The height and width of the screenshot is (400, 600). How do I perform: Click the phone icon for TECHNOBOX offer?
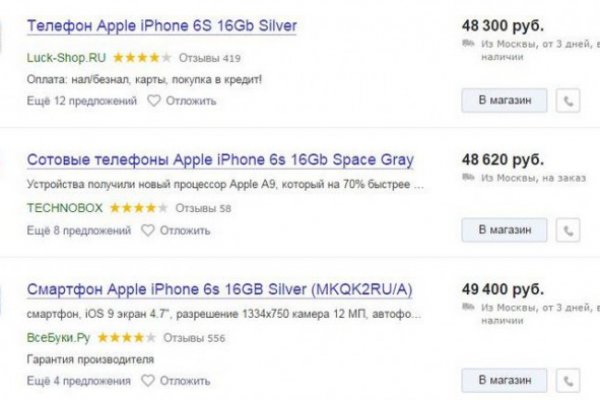[569, 231]
